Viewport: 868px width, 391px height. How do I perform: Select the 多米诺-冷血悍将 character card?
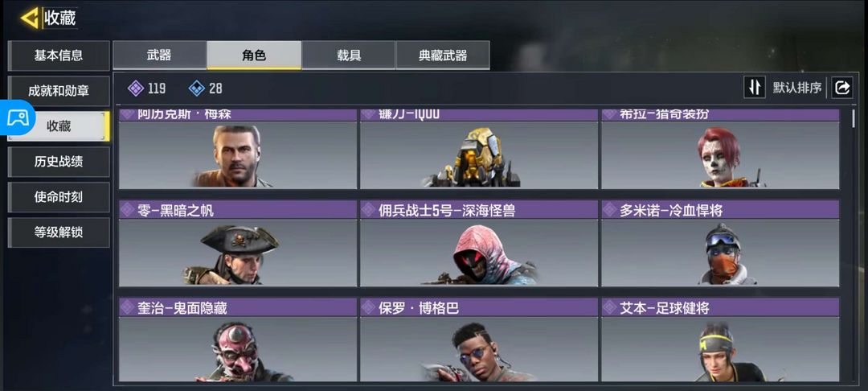[720, 244]
